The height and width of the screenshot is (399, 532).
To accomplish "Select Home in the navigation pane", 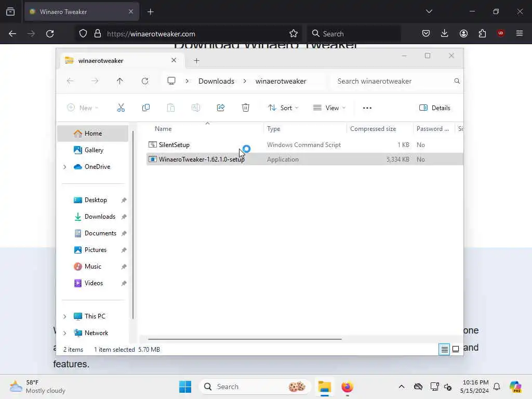I will tap(92, 134).
